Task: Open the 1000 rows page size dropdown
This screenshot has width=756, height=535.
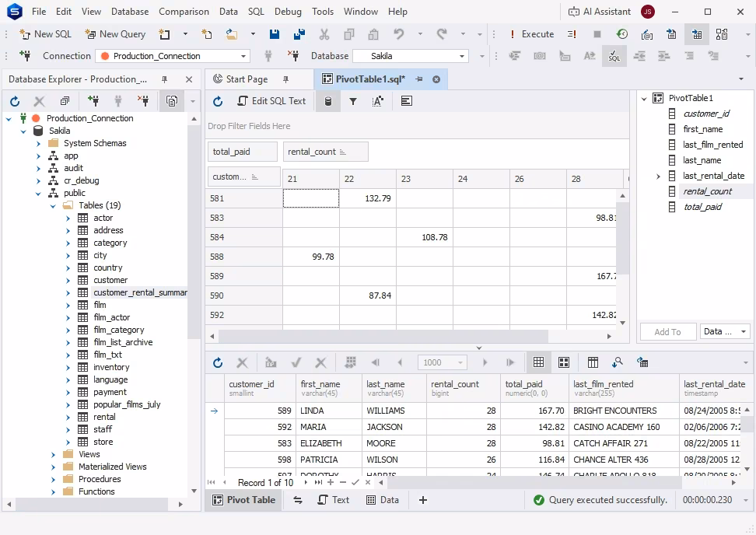Action: (x=460, y=362)
